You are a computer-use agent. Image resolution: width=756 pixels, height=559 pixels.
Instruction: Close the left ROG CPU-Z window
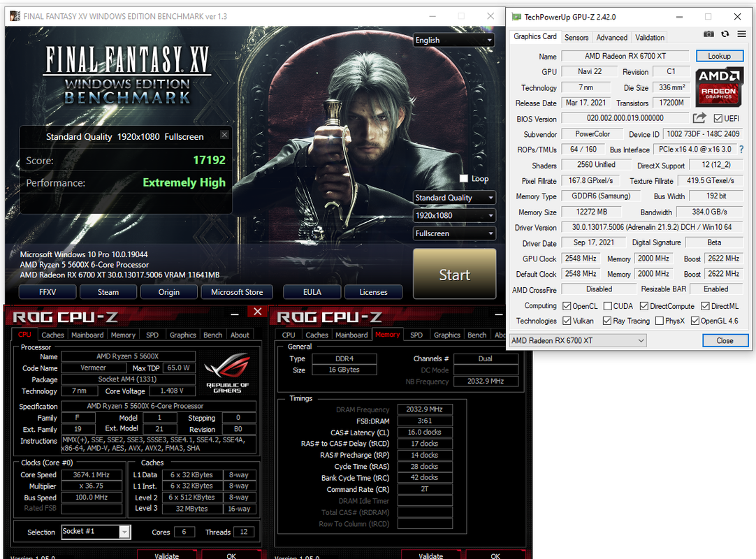(x=257, y=312)
